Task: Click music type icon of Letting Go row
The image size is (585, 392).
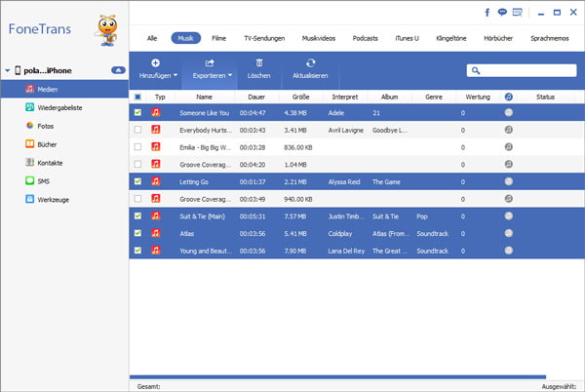Action: click(156, 181)
